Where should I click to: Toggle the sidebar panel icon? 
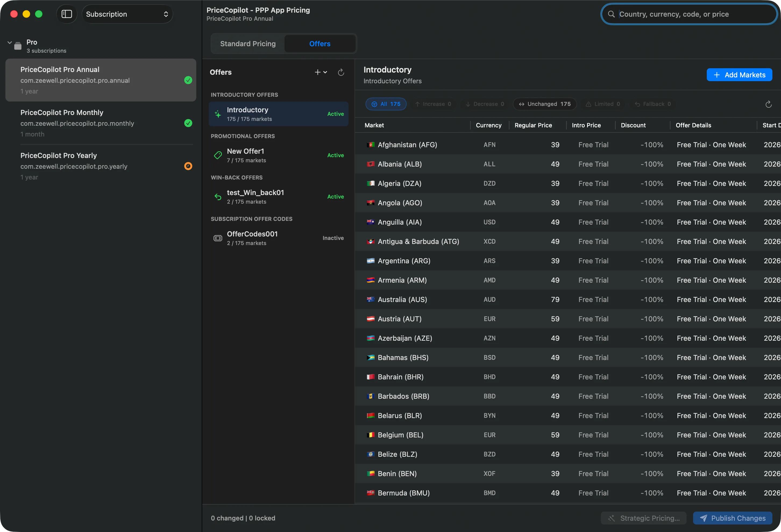click(x=66, y=14)
